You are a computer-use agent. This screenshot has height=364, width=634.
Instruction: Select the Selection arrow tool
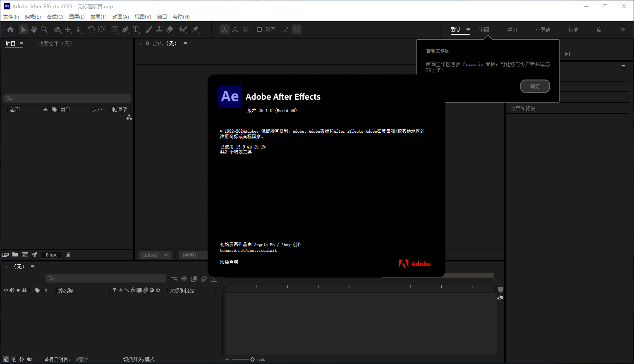tap(24, 29)
